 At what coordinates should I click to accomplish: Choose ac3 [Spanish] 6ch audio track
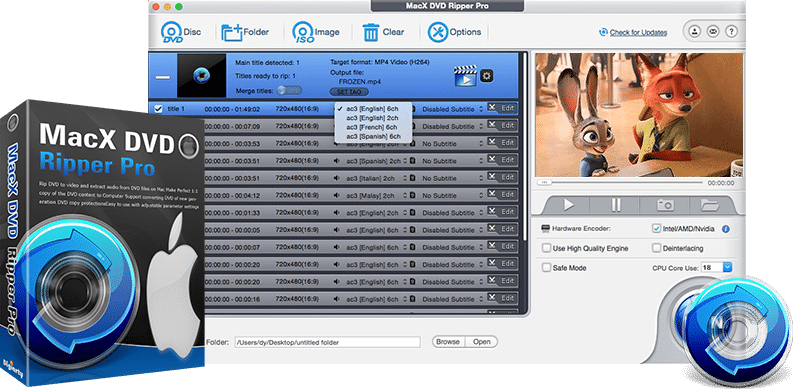tap(373, 136)
